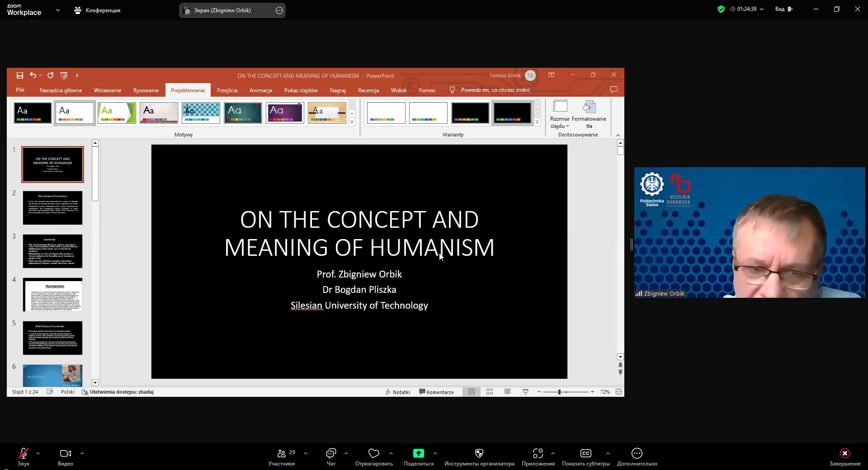Toggle Komentarze pane in status bar

[436, 392]
